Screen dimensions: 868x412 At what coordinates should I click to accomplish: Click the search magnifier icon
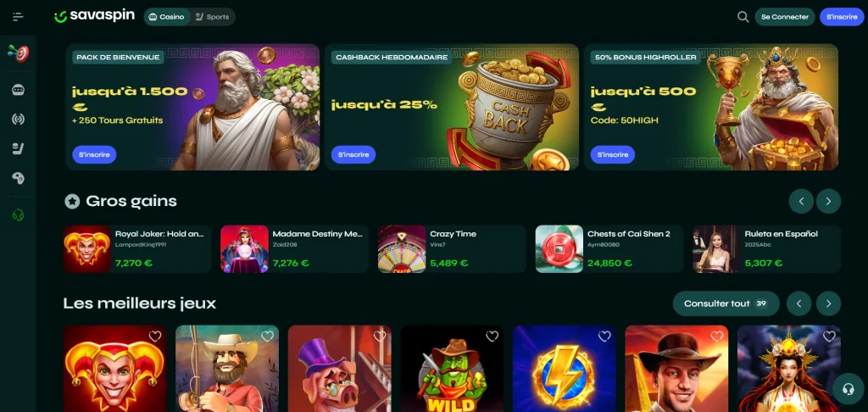pyautogui.click(x=743, y=17)
